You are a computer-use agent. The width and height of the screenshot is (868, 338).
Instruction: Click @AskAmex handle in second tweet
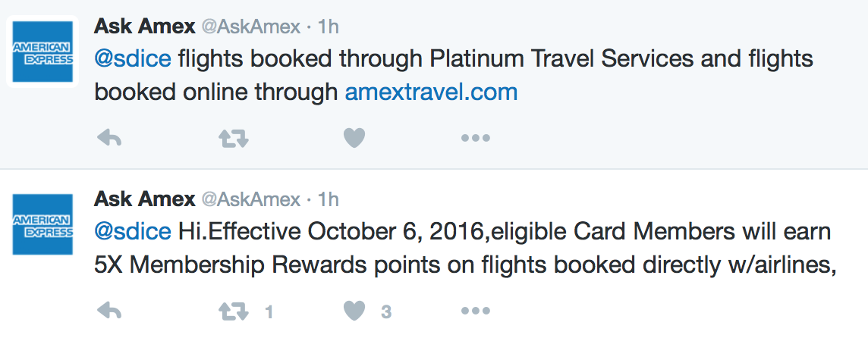[x=251, y=200]
